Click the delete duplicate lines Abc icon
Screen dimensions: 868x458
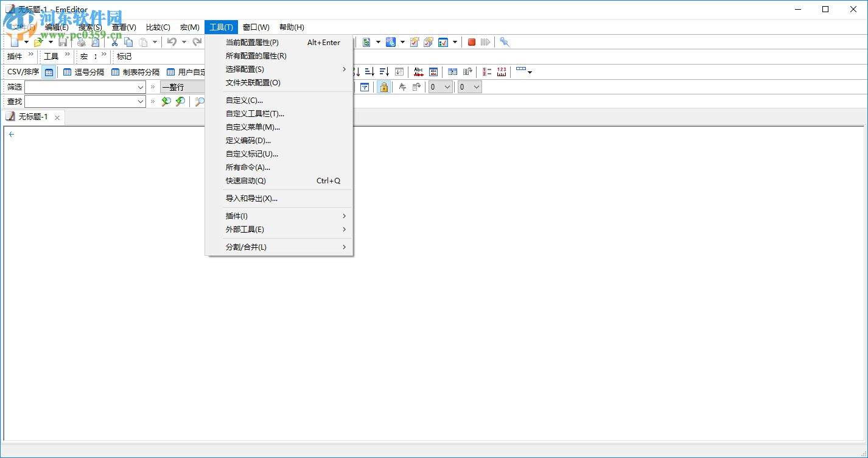(419, 71)
